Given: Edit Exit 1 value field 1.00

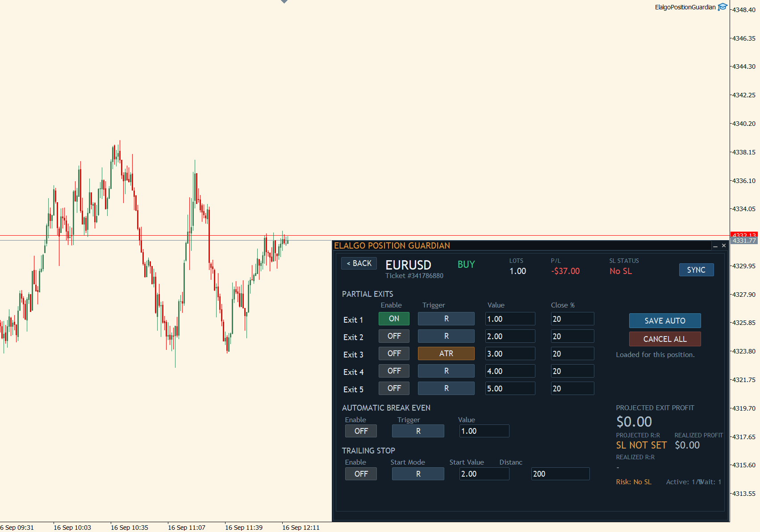Looking at the screenshot, I should point(510,319).
